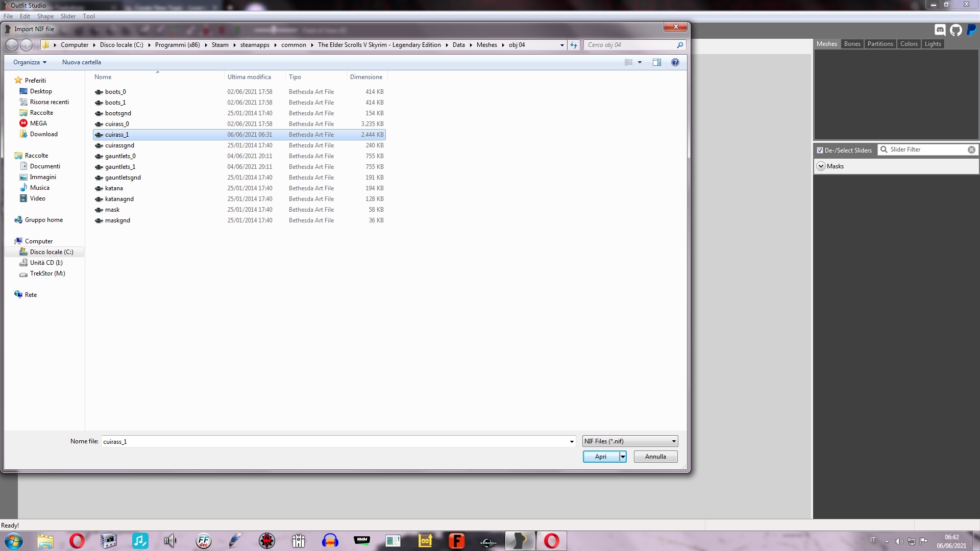Select Documenti under Raccolte
This screenshot has width=980, height=551.
(x=45, y=166)
